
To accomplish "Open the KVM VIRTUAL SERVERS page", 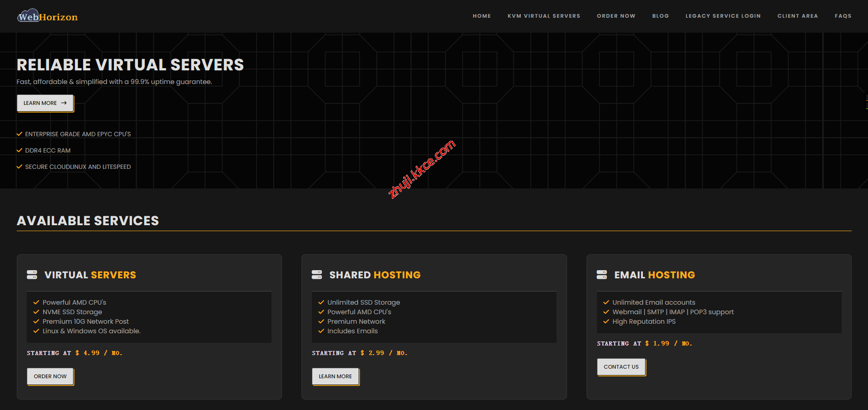I will click(543, 16).
